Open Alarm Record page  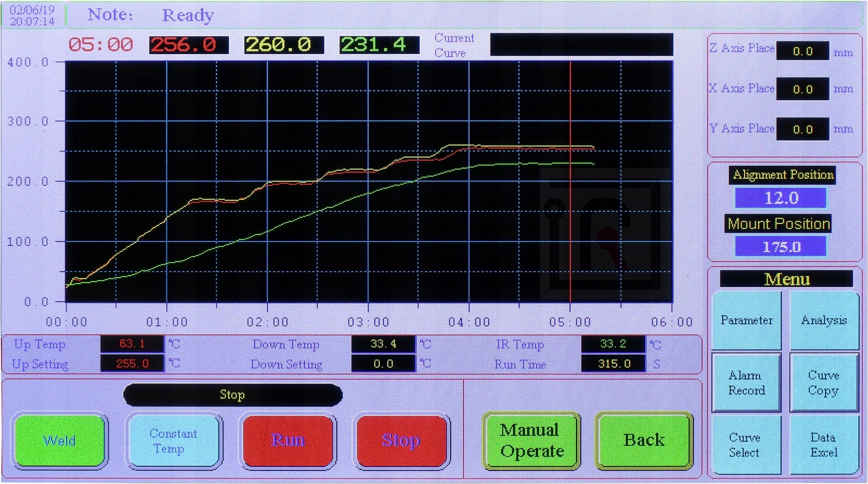coord(747,383)
